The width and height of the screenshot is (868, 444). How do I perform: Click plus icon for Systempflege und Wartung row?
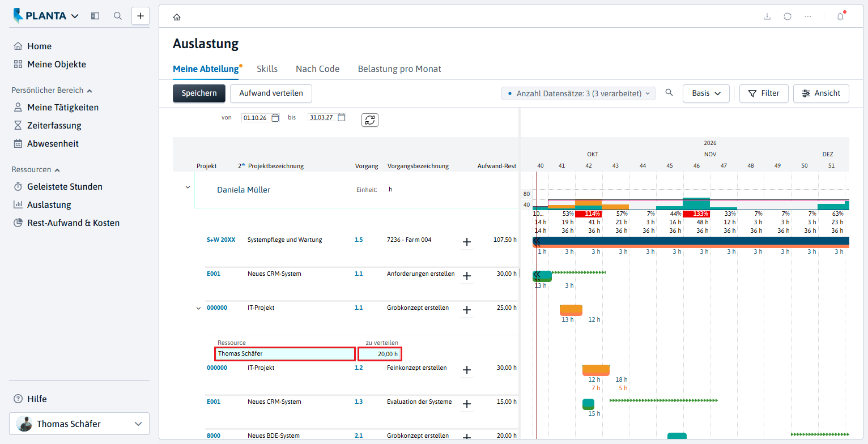click(x=467, y=242)
